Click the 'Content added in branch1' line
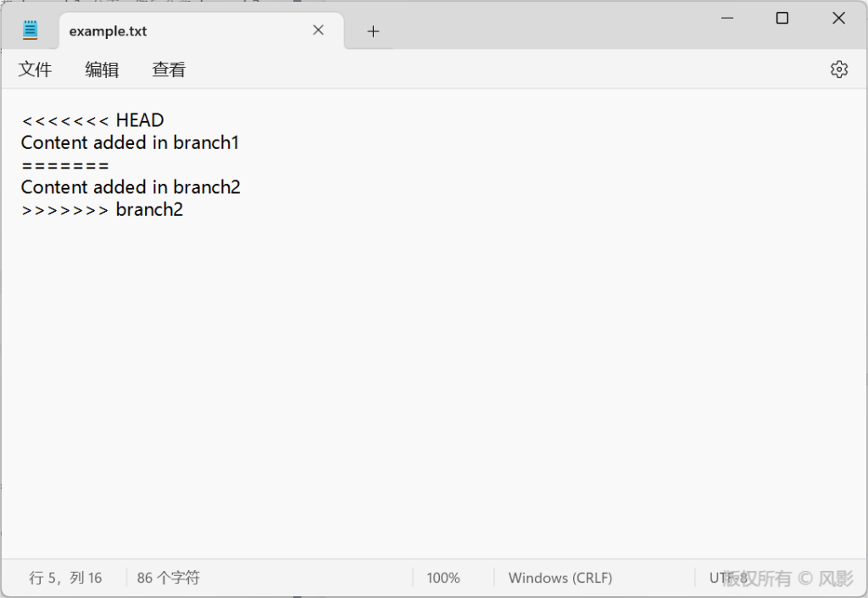The image size is (868, 598). [x=130, y=142]
